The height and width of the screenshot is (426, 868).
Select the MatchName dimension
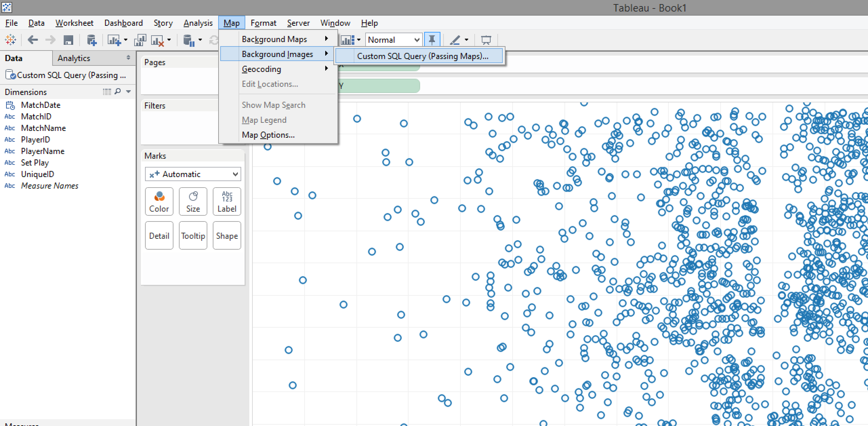coord(43,128)
